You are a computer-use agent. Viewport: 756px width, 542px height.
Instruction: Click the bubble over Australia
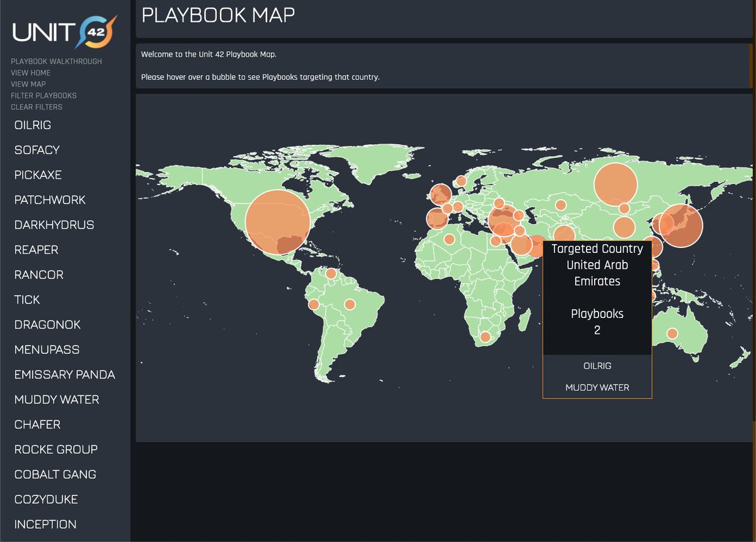coord(672,334)
